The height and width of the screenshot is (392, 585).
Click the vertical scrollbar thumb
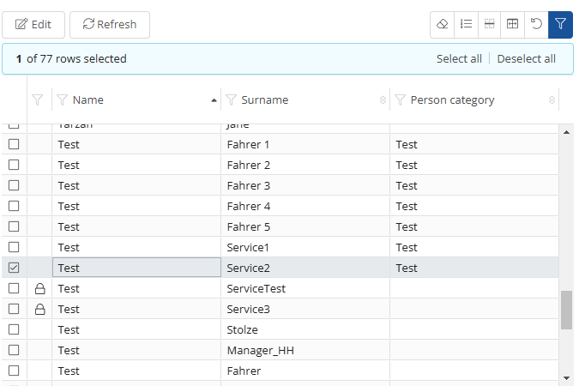(x=566, y=310)
